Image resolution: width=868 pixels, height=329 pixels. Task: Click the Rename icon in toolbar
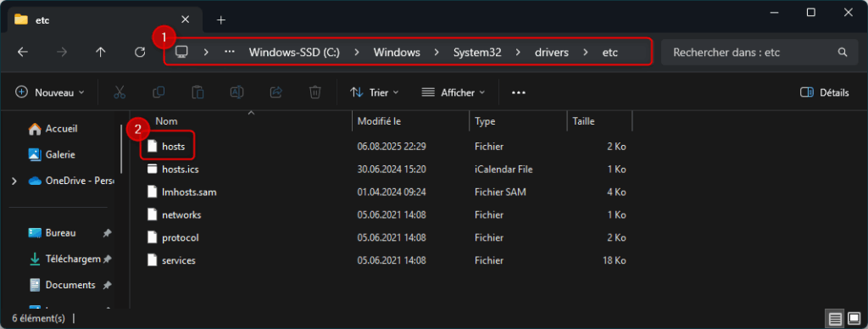click(237, 92)
